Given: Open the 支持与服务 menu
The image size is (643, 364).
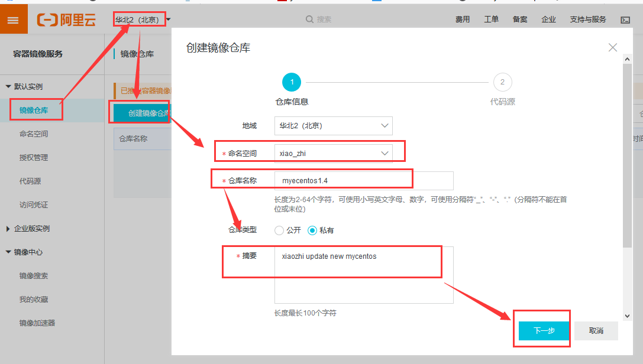Looking at the screenshot, I should 587,19.
